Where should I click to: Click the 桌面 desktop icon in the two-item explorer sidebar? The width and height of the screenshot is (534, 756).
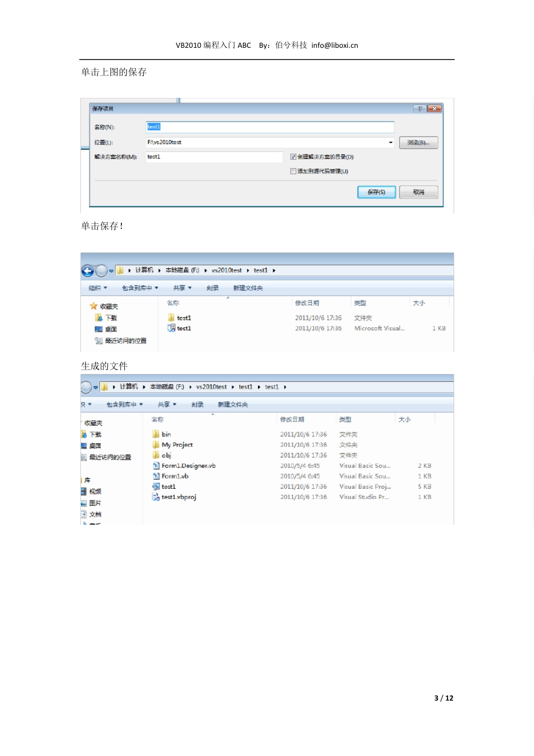pyautogui.click(x=99, y=329)
